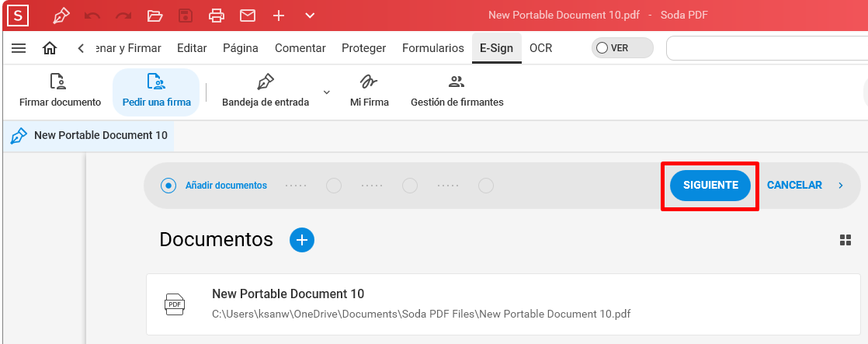Click the second wizard step circle
Screen dimensions: 868x344
[x=334, y=186]
